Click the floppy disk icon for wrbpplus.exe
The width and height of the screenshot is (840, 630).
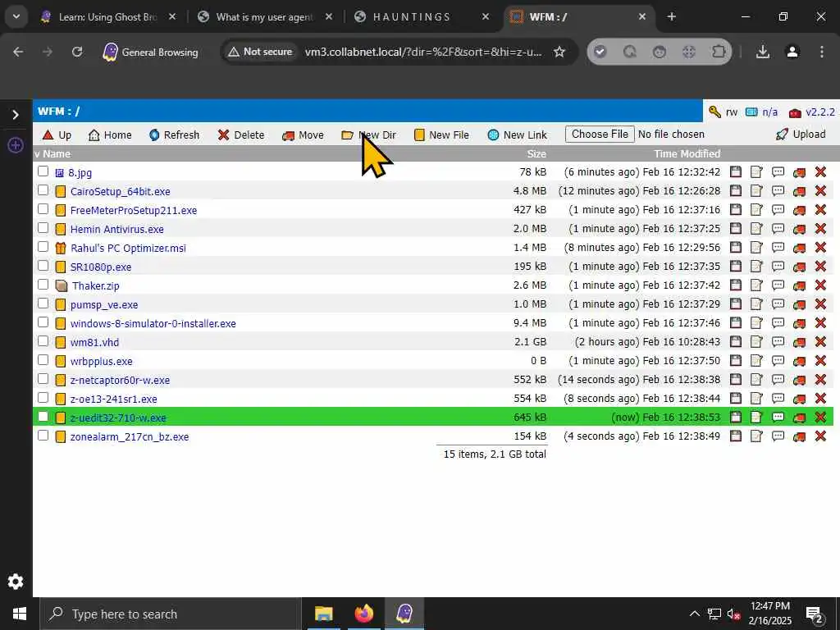coord(736,361)
